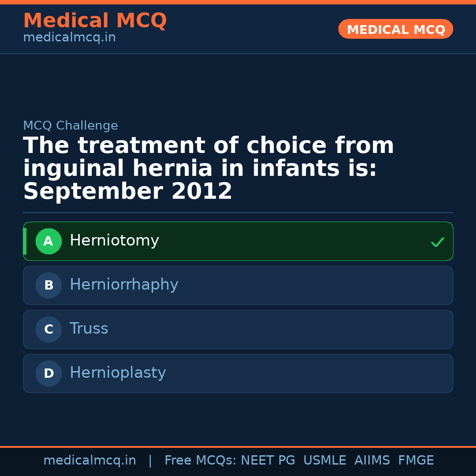Open the Medical MCQ title logo

click(95, 21)
